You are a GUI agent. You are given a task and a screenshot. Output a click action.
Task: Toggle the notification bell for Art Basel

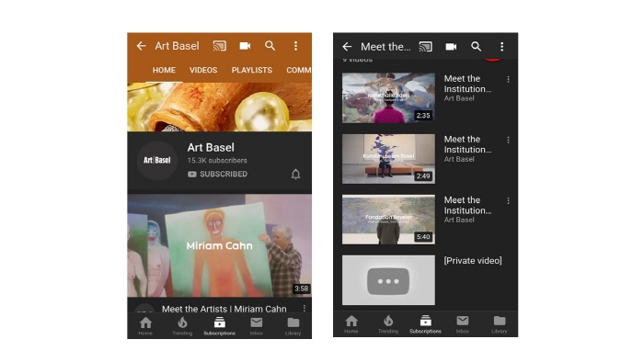(295, 175)
